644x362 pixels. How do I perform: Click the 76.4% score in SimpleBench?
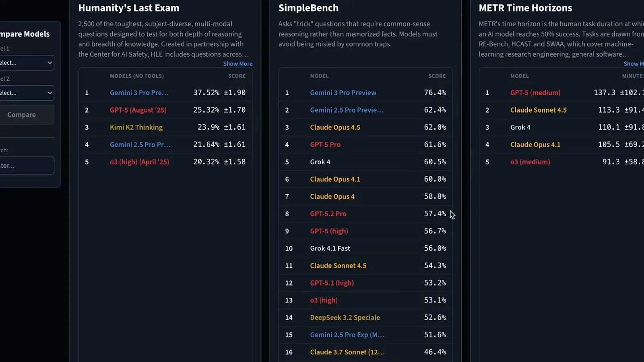[x=435, y=93]
